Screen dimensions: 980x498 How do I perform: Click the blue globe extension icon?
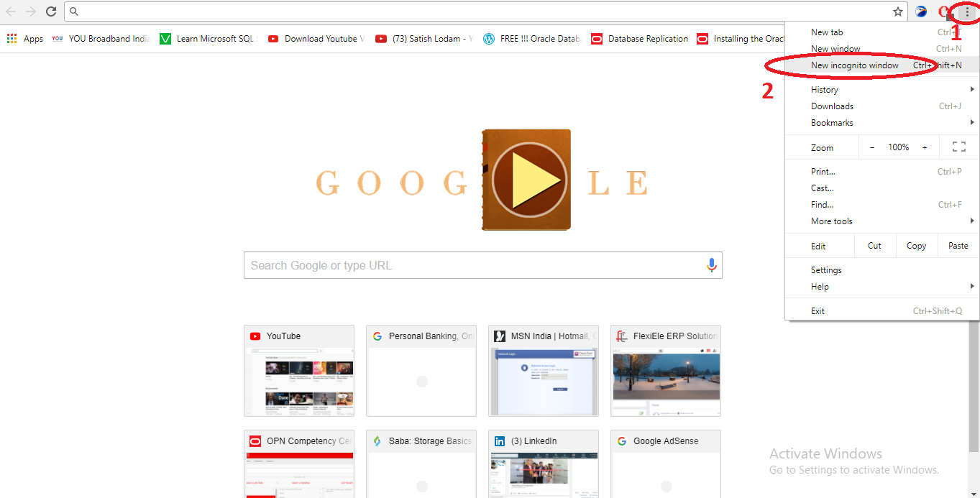point(921,11)
